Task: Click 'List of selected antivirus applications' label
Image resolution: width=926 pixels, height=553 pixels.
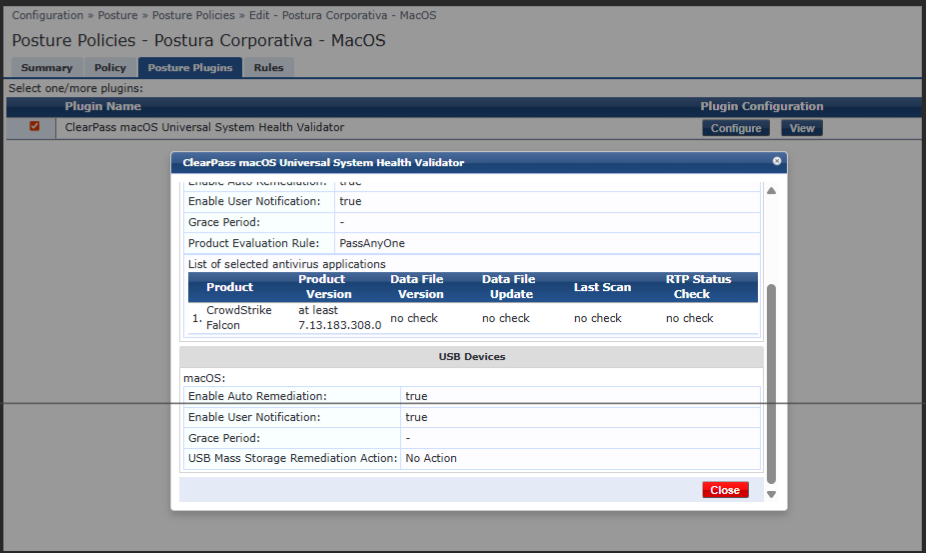Action: [286, 264]
